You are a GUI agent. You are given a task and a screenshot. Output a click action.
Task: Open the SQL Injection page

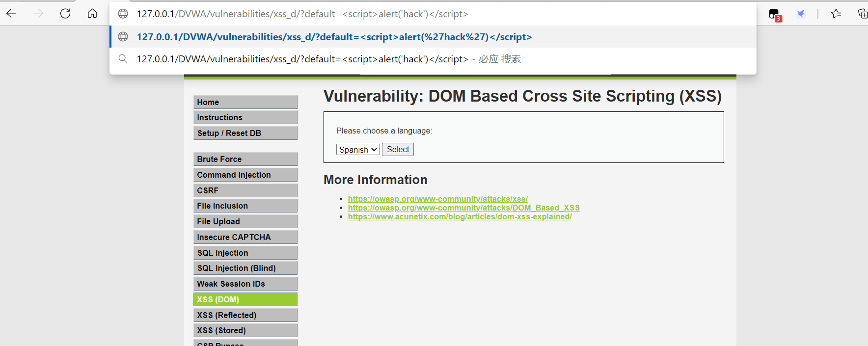pos(245,253)
